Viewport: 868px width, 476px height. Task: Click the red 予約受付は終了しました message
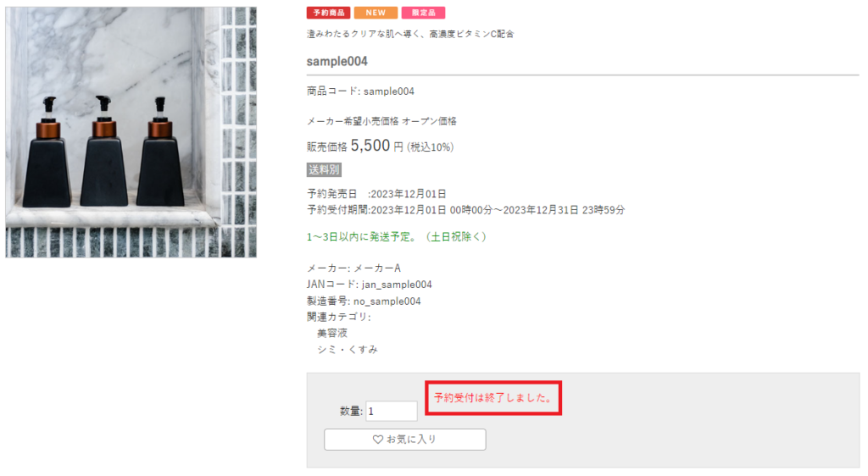pos(493,397)
